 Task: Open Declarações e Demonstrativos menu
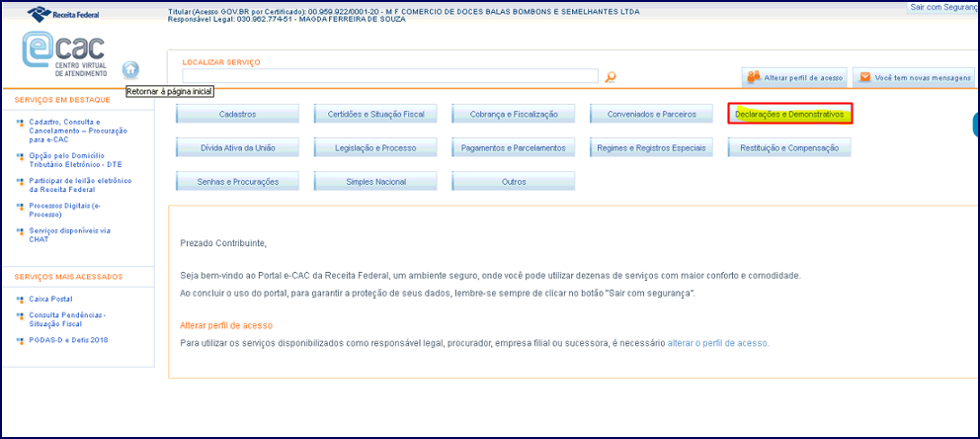click(x=790, y=115)
